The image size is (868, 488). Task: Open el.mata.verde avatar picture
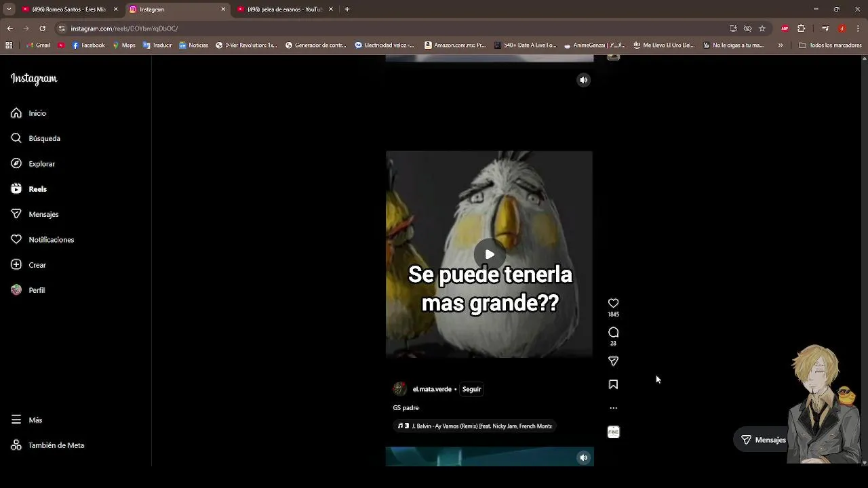(x=399, y=389)
